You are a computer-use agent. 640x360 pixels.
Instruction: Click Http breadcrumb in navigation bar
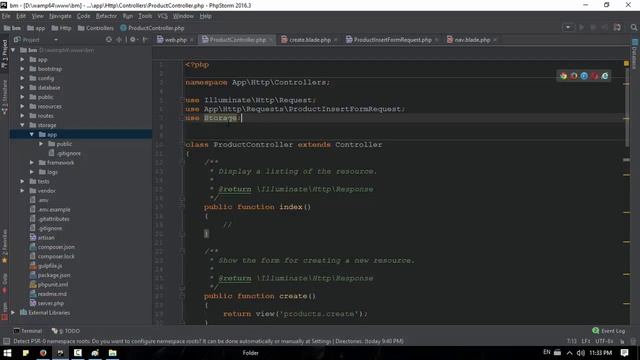coord(61,28)
